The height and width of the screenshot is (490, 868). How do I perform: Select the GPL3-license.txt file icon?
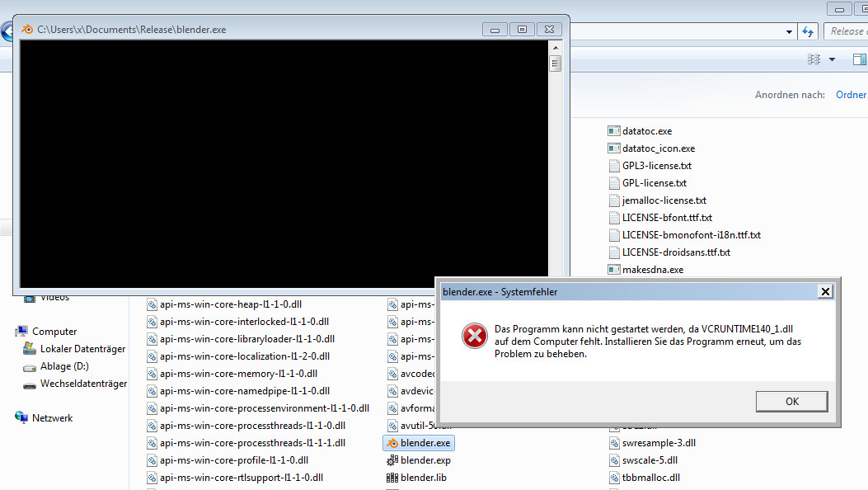[613, 166]
